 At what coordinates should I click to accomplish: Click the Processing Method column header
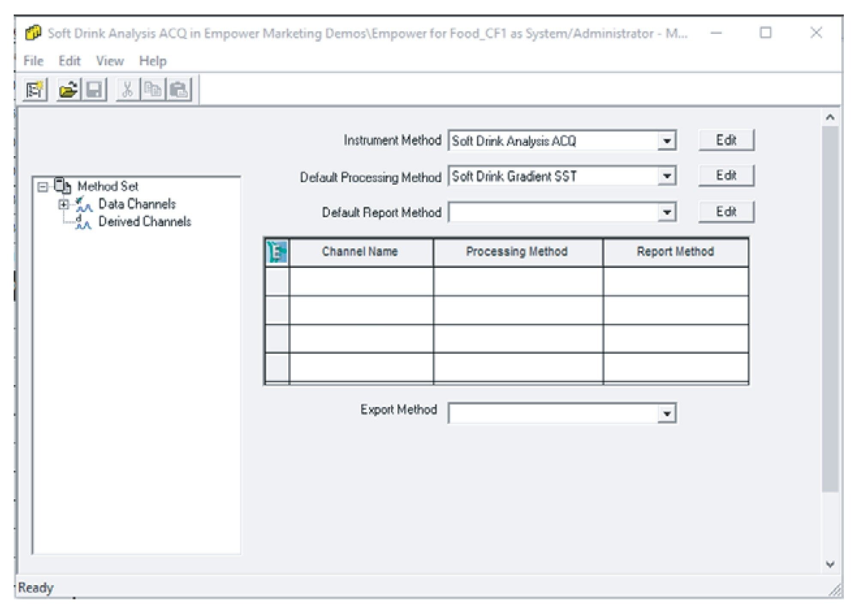pos(517,252)
